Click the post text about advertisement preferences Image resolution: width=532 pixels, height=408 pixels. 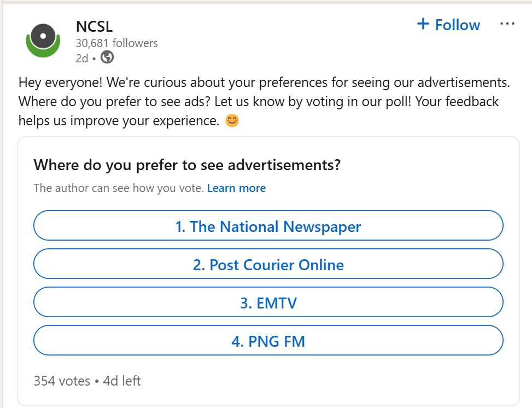coord(264,102)
